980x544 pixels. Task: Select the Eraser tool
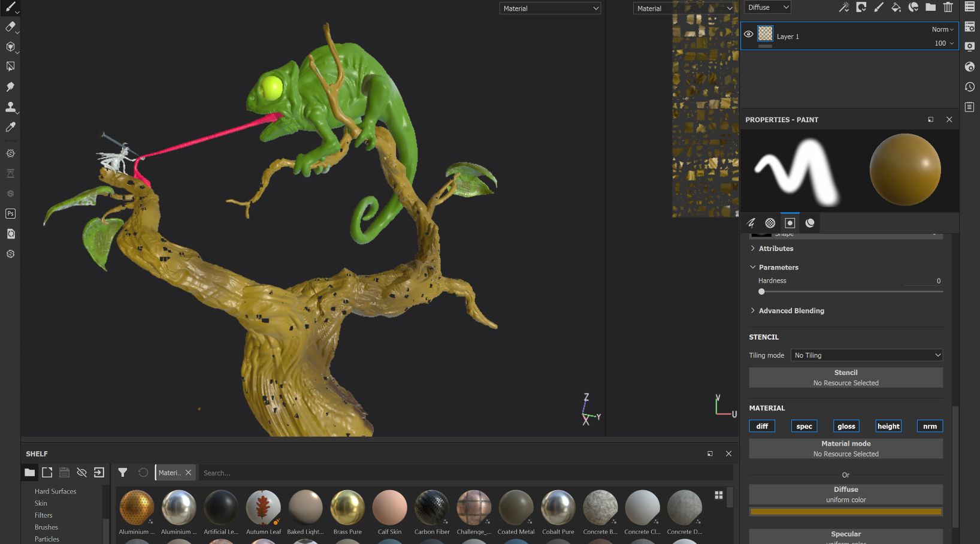[10, 27]
